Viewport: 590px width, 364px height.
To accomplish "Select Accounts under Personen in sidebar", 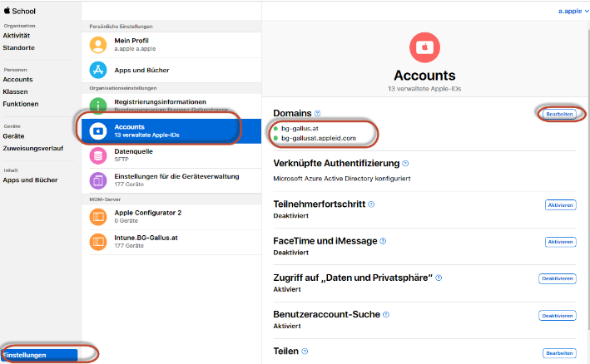I will click(17, 80).
